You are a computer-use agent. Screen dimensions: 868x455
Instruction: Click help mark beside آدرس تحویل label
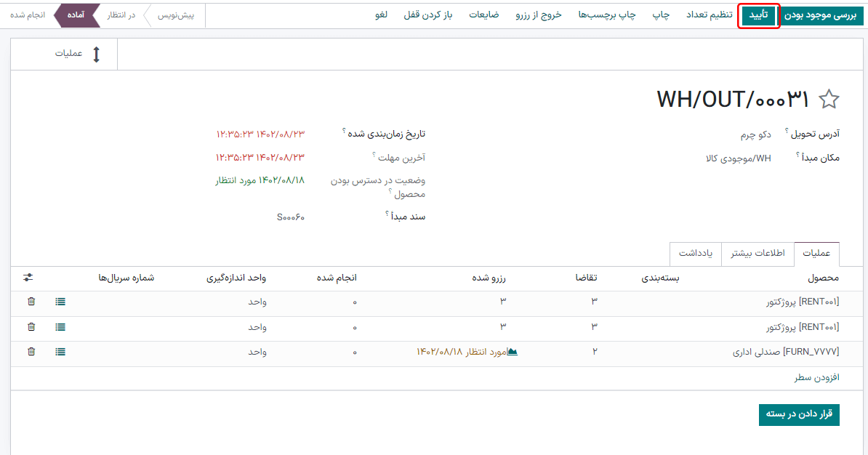(x=787, y=131)
